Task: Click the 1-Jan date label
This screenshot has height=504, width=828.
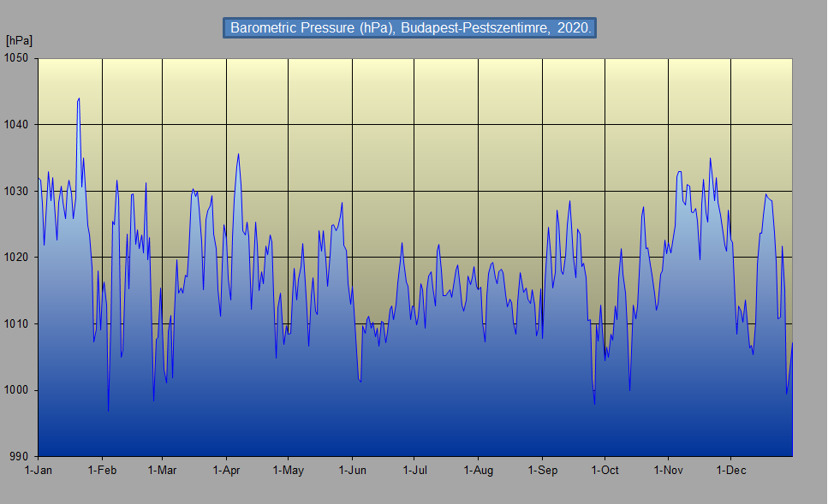Action: 39,471
